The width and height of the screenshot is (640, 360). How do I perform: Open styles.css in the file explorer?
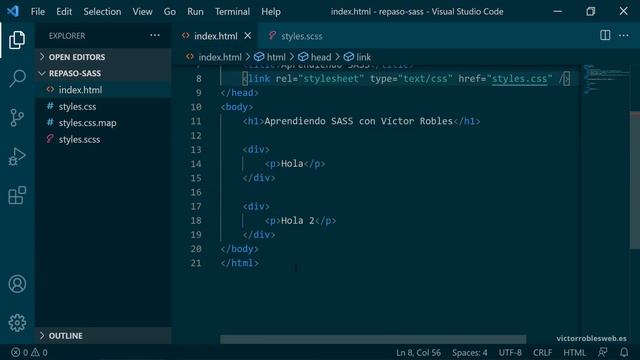click(103, 107)
